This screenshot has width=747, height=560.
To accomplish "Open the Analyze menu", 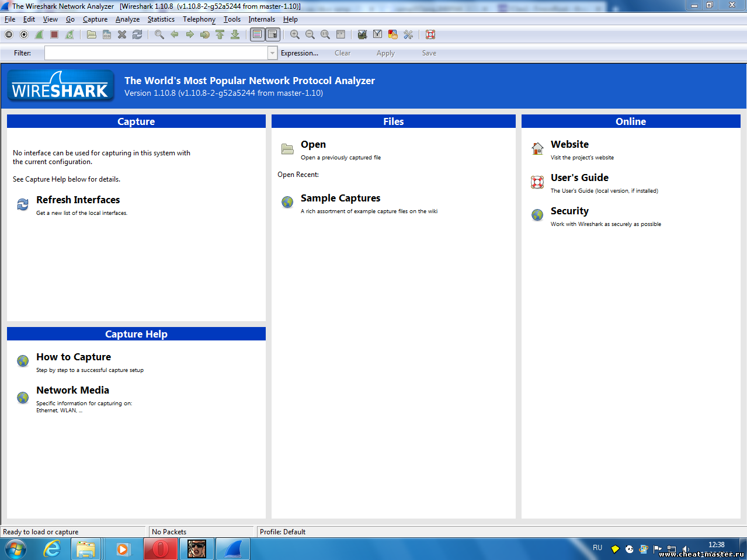I will click(x=127, y=19).
